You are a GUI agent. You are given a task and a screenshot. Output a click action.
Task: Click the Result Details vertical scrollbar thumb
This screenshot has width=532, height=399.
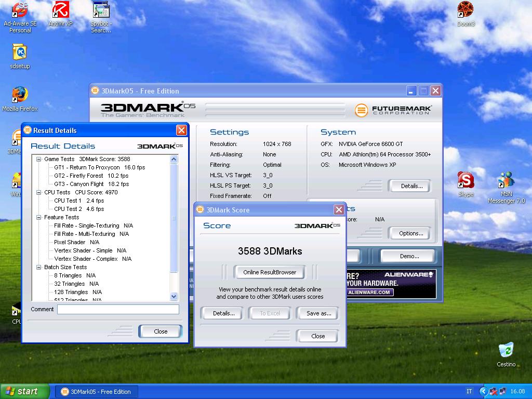[x=174, y=218]
